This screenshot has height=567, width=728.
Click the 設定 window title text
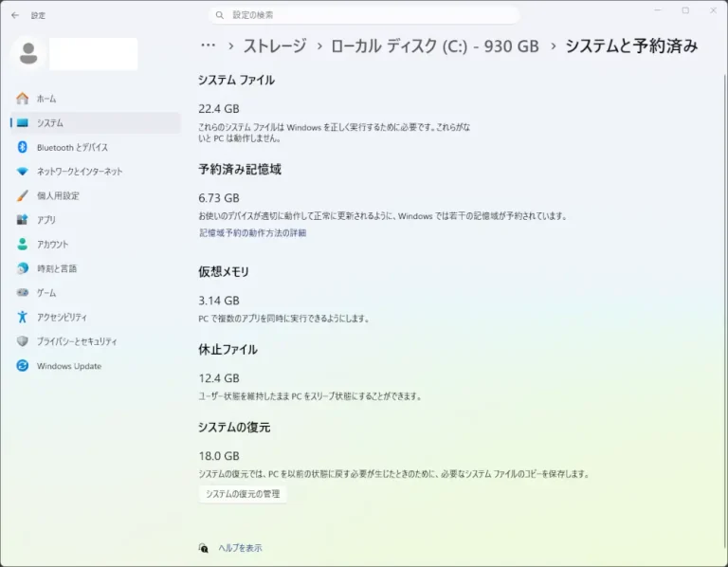click(x=38, y=15)
